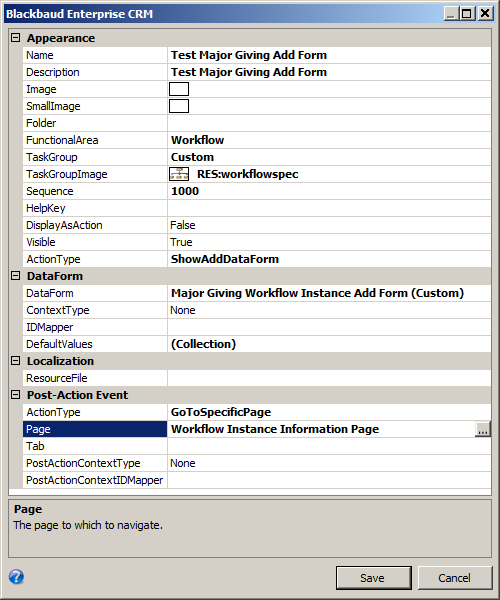Select the FunctionalArea value Workflow
The image size is (500, 600).
click(329, 140)
